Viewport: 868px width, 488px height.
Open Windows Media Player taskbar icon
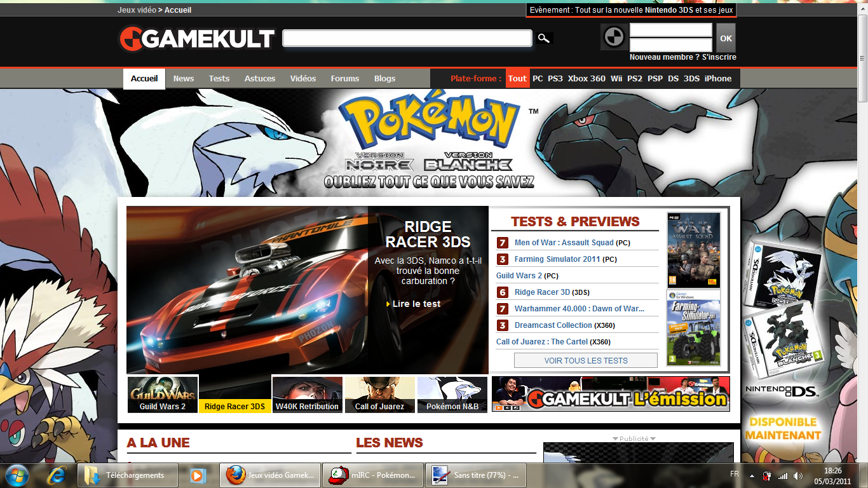point(197,475)
